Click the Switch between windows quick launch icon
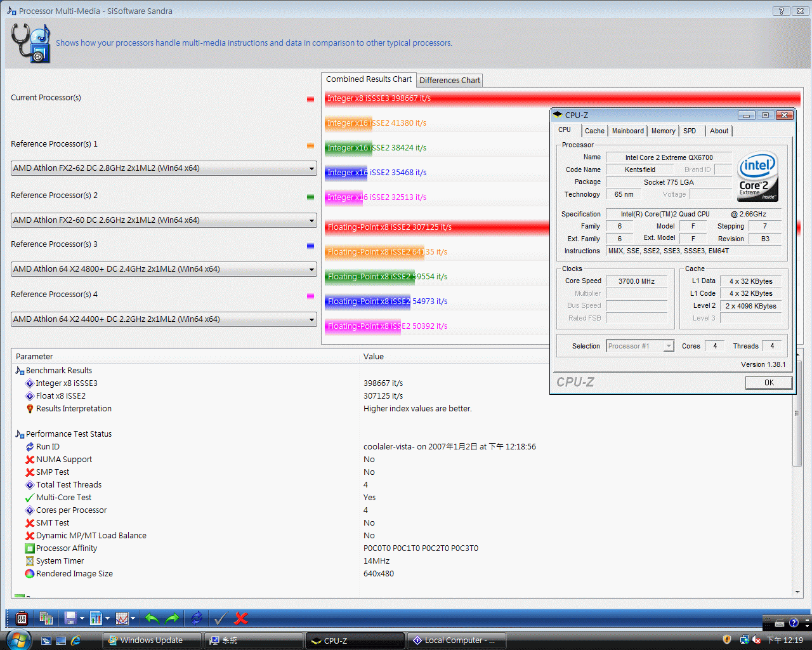Image resolution: width=812 pixels, height=650 pixels. point(46,640)
